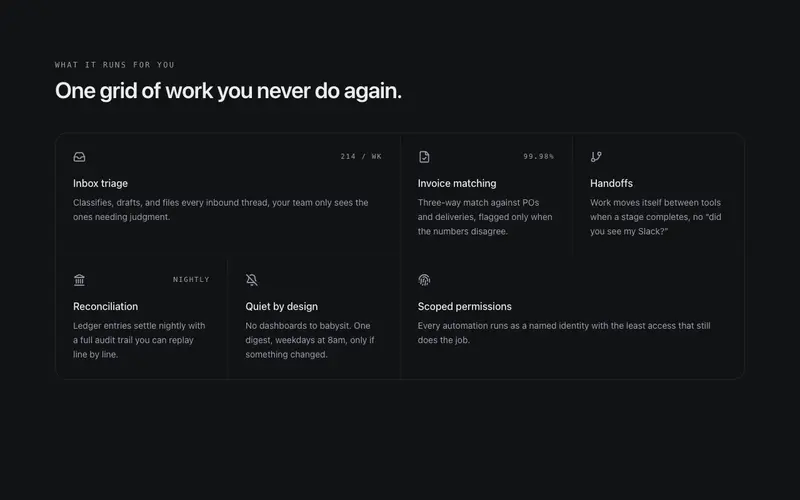Open the Handoffs card title
This screenshot has width=800, height=500.
[611, 183]
